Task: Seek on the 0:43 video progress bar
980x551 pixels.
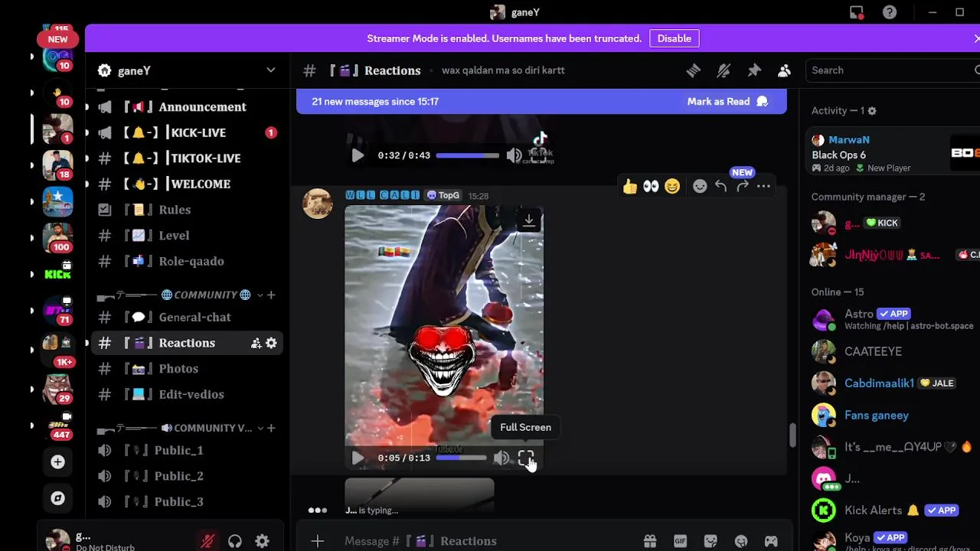Action: click(x=467, y=155)
